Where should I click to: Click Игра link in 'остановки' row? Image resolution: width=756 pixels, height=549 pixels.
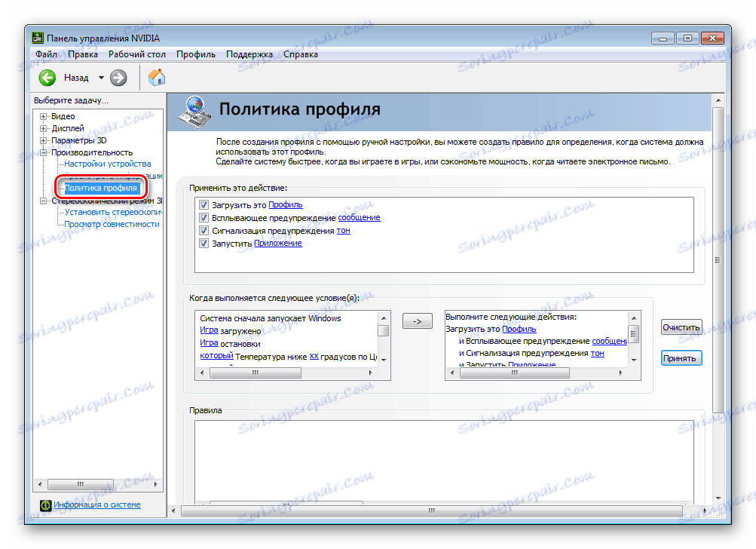point(209,343)
